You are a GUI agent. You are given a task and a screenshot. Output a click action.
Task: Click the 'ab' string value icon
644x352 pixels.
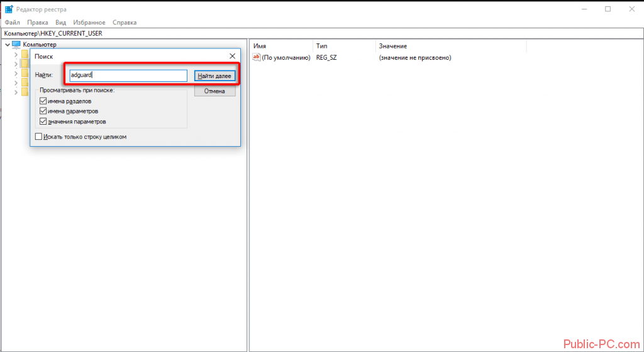pyautogui.click(x=256, y=57)
